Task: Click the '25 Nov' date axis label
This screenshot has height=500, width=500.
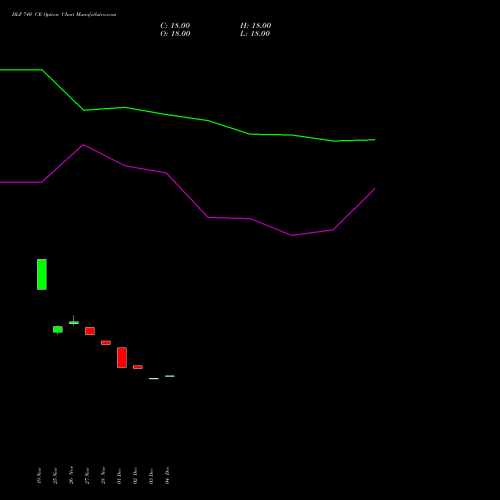Action: point(55,475)
